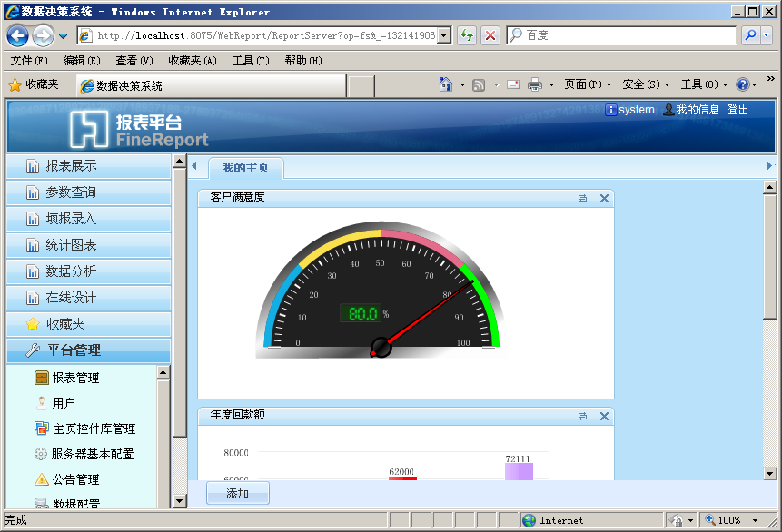Viewport: 782px width, 532px height.
Task: Open 服务器基本配置 settings item
Action: tap(84, 454)
